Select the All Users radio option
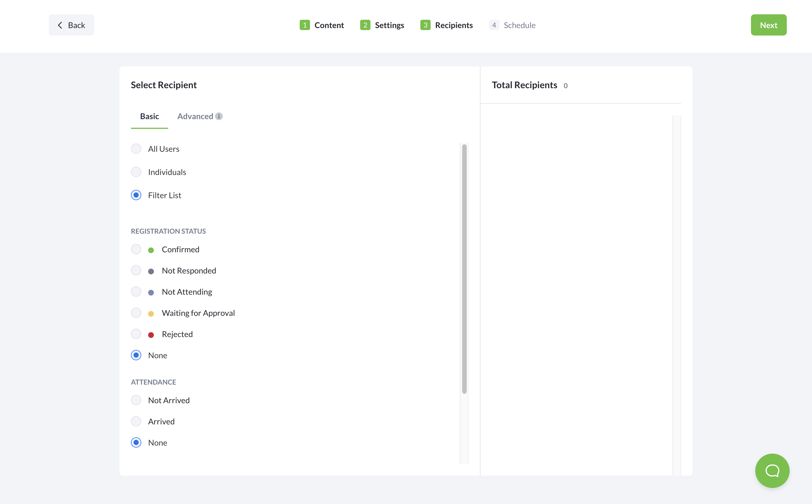The height and width of the screenshot is (504, 812). pos(136,149)
